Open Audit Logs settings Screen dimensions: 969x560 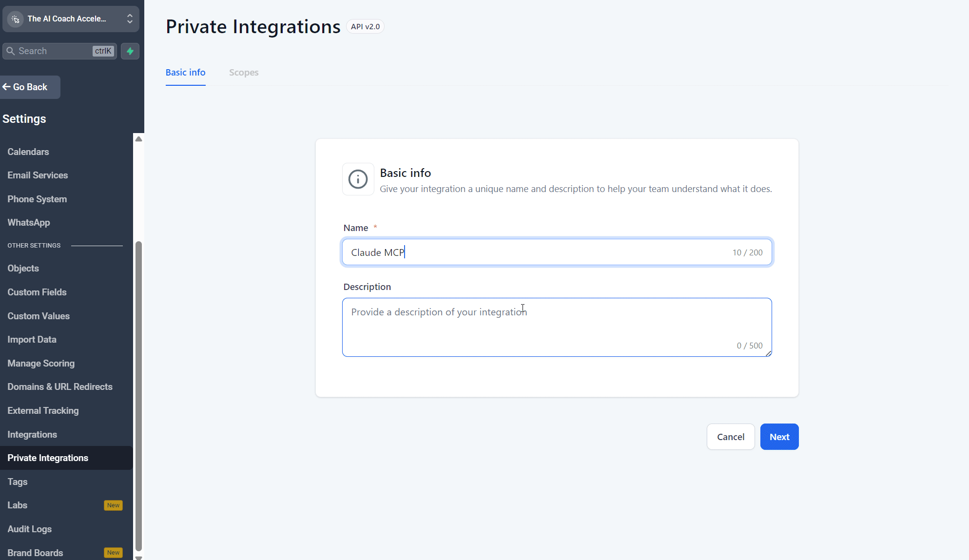pos(30,529)
